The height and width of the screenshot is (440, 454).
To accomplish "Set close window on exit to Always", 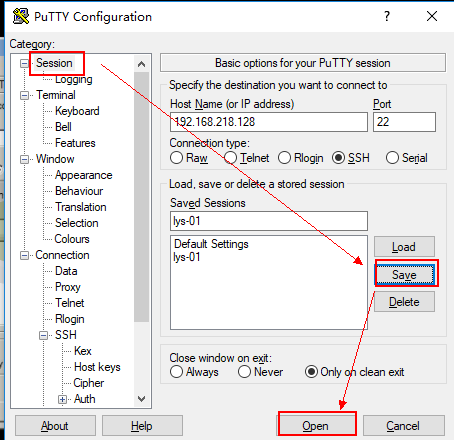I will click(x=176, y=372).
